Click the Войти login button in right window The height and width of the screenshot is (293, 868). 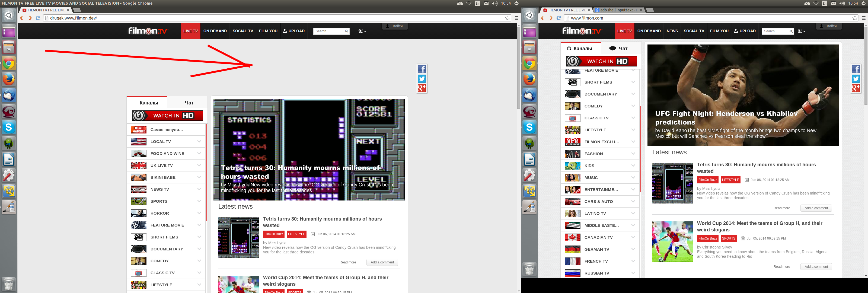click(829, 26)
